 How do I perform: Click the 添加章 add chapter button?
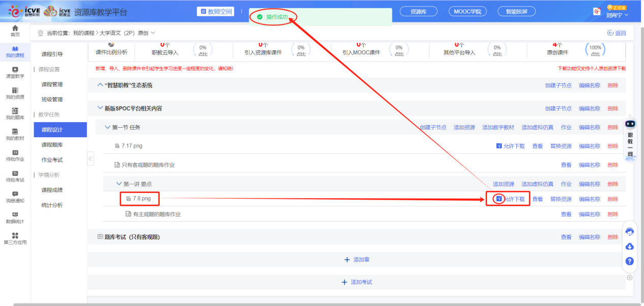tap(357, 260)
